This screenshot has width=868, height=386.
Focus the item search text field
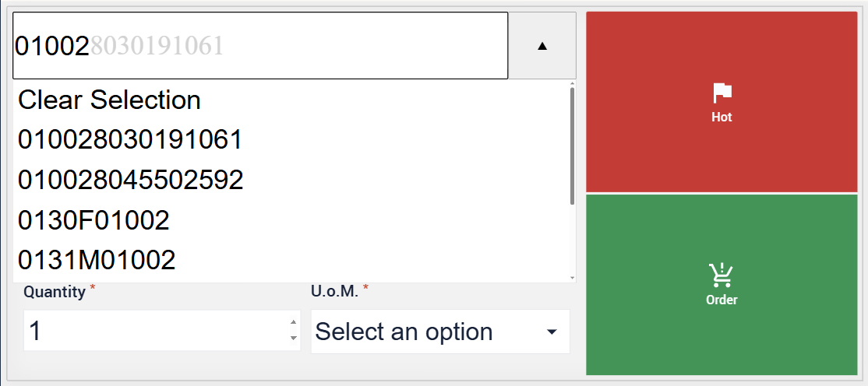coord(260,46)
